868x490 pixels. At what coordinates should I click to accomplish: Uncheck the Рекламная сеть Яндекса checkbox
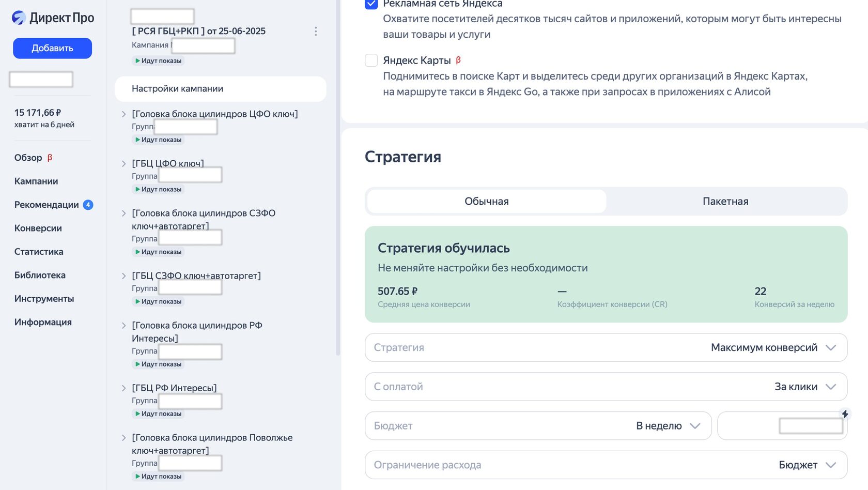371,3
